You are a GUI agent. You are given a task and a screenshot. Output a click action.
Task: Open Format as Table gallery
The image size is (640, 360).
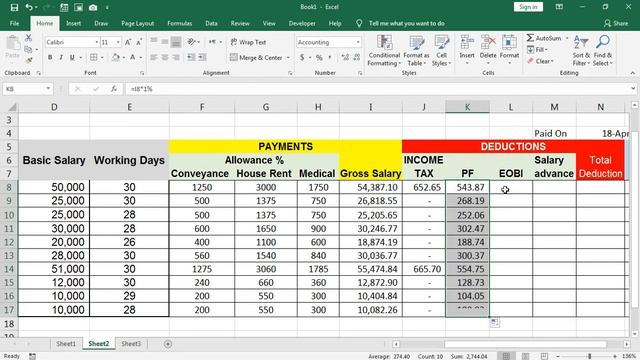click(416, 51)
